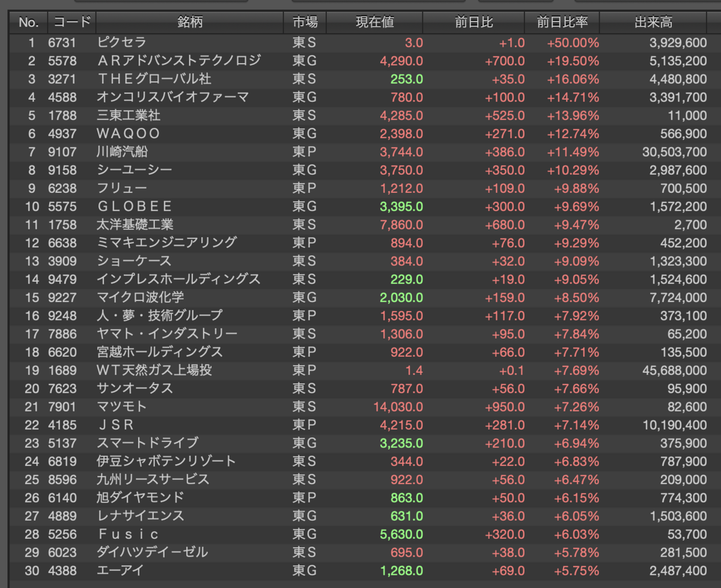Select ARアドバンストテクノロジ stock name
The width and height of the screenshot is (721, 588).
(179, 61)
